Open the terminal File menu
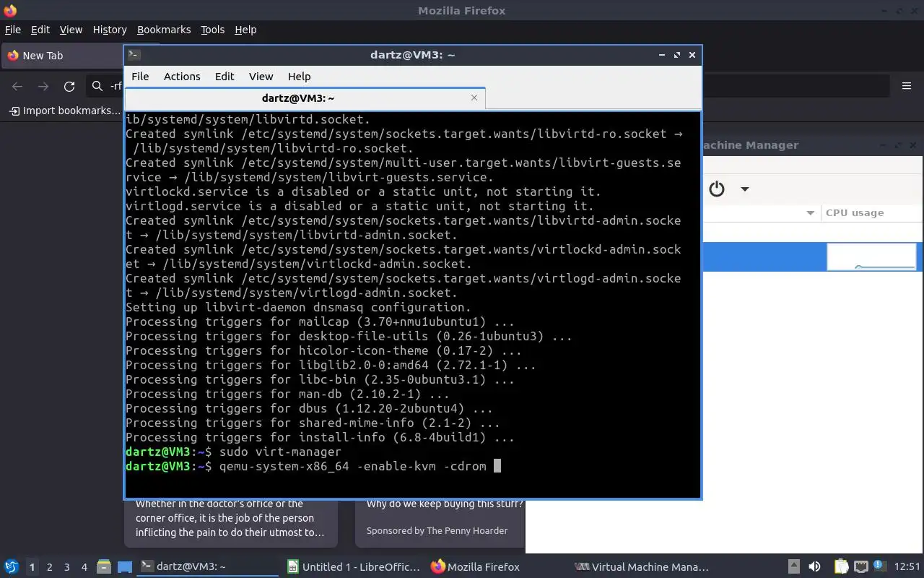 pos(140,76)
